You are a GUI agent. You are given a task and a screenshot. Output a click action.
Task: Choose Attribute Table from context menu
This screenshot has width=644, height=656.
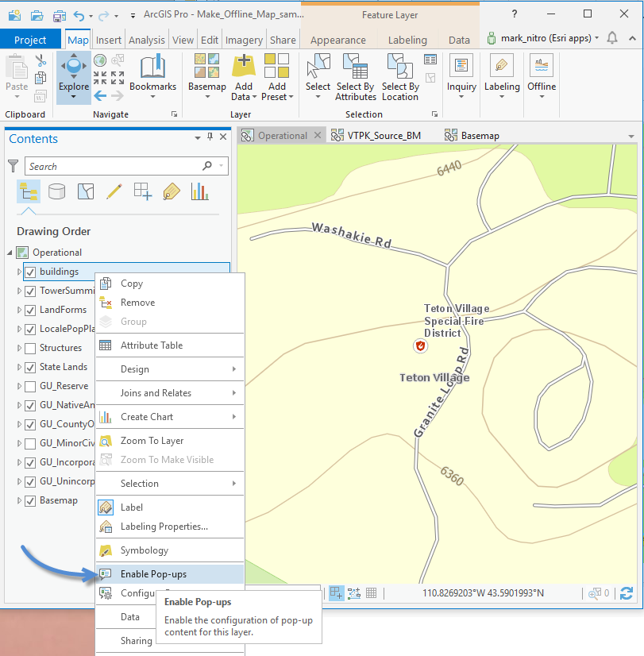pos(170,345)
